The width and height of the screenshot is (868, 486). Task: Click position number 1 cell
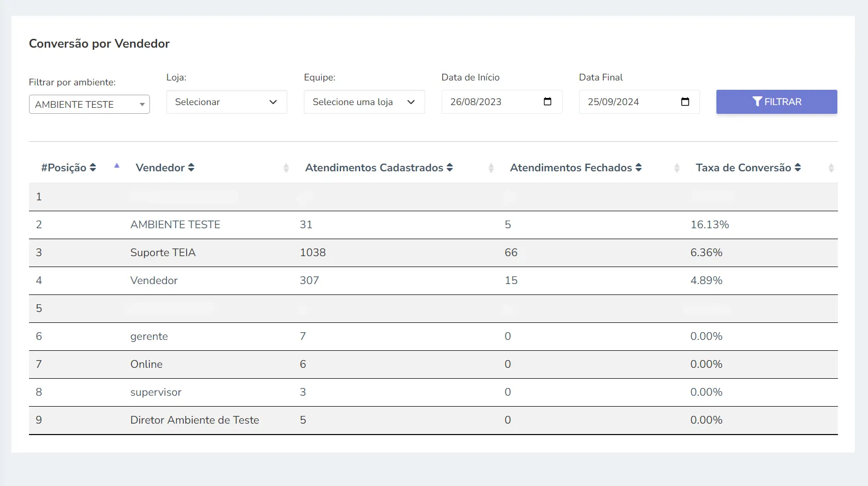[39, 196]
